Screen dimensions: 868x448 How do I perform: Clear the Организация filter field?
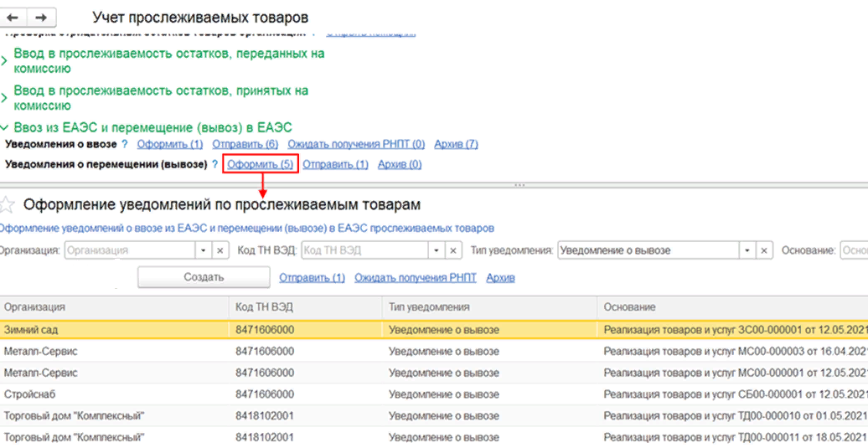click(x=220, y=250)
